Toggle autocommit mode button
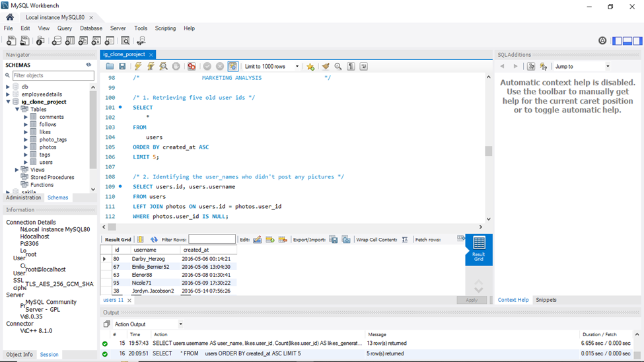This screenshot has height=362, width=644. click(233, 66)
